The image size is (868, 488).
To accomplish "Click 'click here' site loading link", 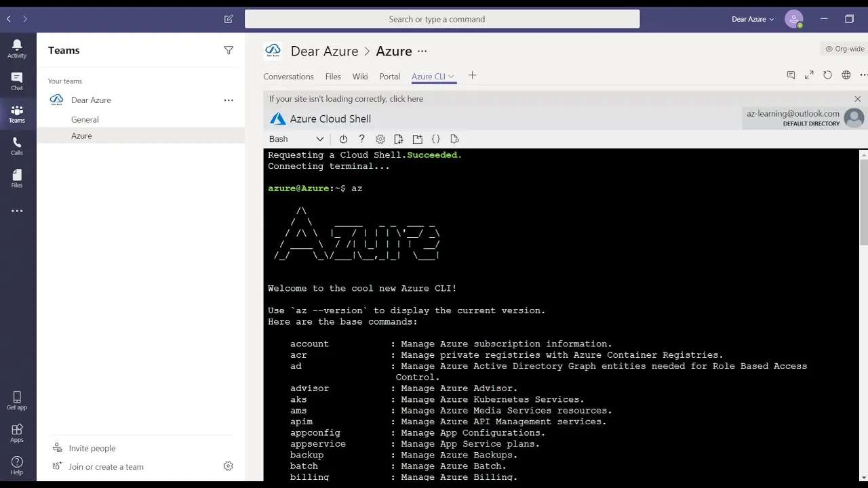I will pyautogui.click(x=406, y=99).
